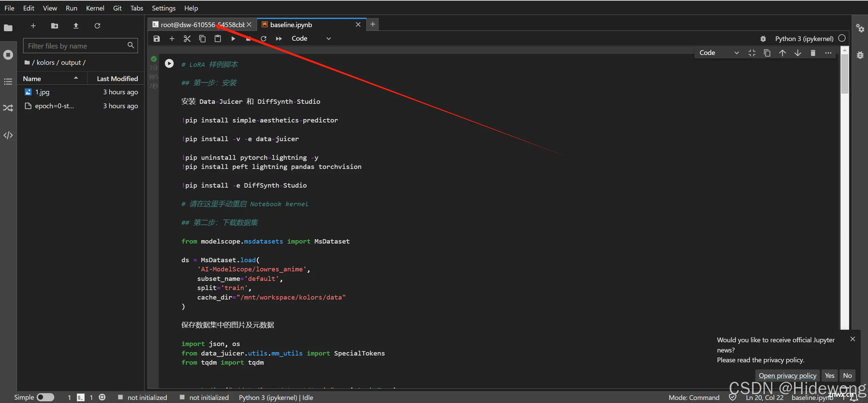
Task: Restart the kernel using refresh icon
Action: pyautogui.click(x=264, y=39)
